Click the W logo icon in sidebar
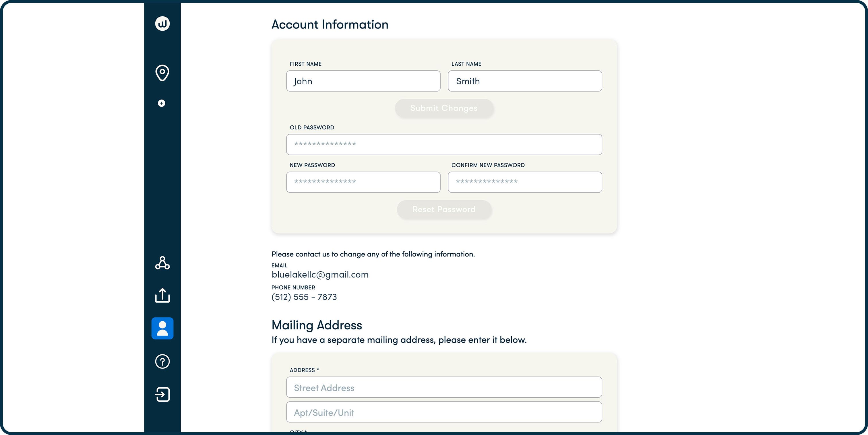868x435 pixels. tap(162, 24)
